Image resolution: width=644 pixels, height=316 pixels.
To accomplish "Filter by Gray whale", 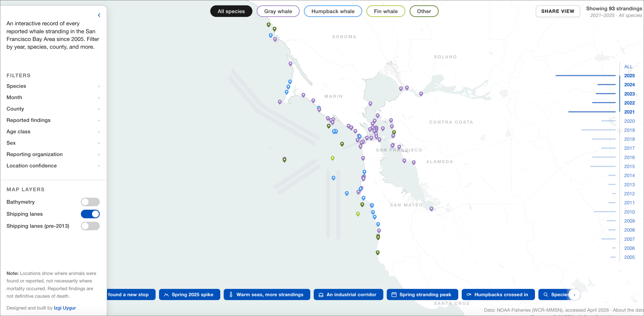I will point(278,11).
